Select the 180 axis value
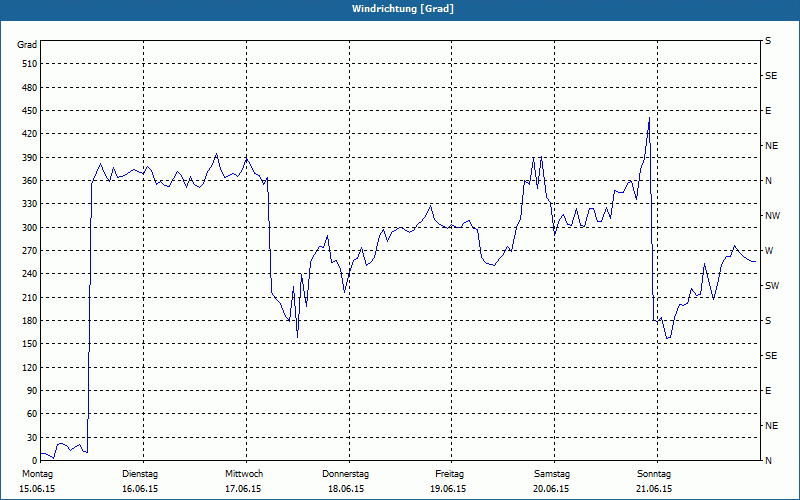 coord(30,320)
